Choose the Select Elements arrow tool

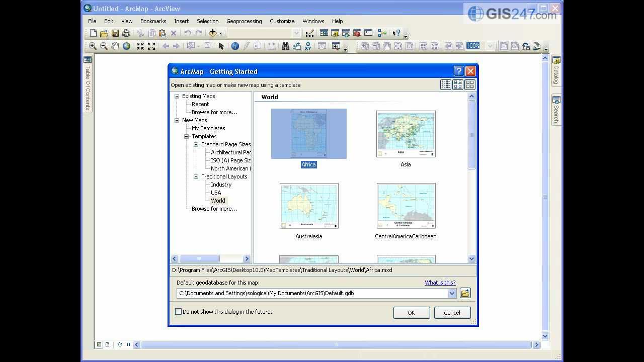point(221,46)
